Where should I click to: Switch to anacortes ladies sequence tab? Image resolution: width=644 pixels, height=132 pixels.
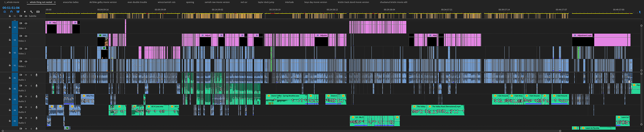[x=71, y=2]
